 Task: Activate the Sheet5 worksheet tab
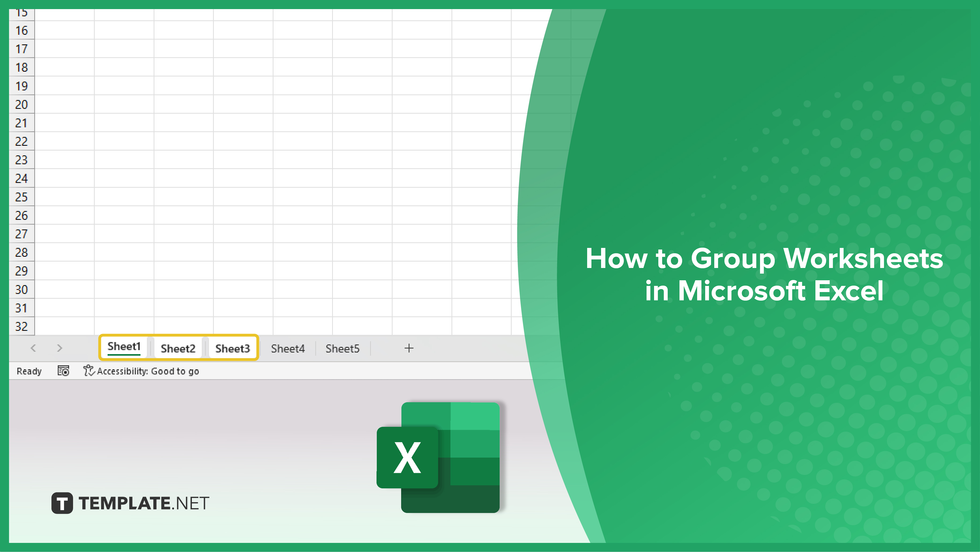[x=342, y=348]
